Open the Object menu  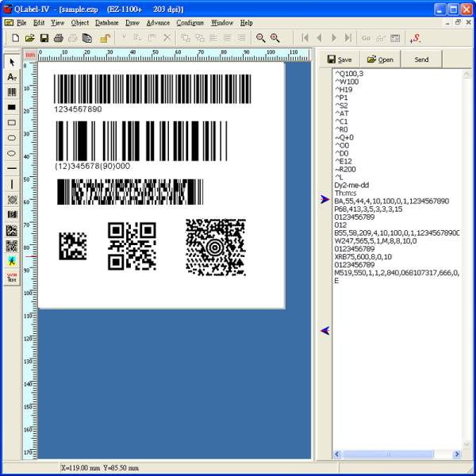pos(80,23)
